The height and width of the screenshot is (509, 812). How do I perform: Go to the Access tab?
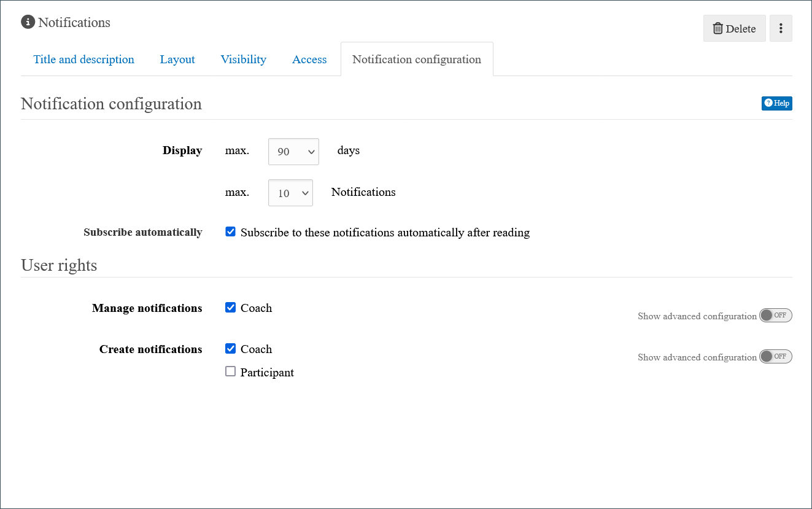coord(309,60)
